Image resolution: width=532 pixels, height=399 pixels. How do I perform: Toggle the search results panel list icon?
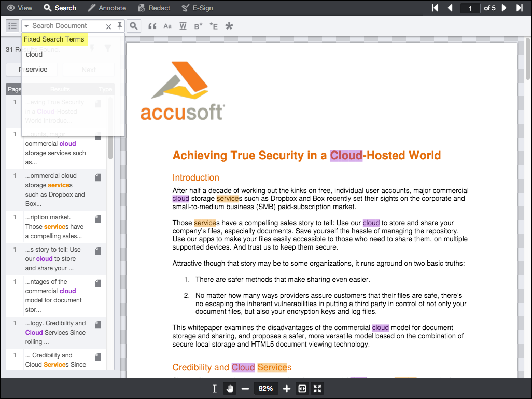12,26
